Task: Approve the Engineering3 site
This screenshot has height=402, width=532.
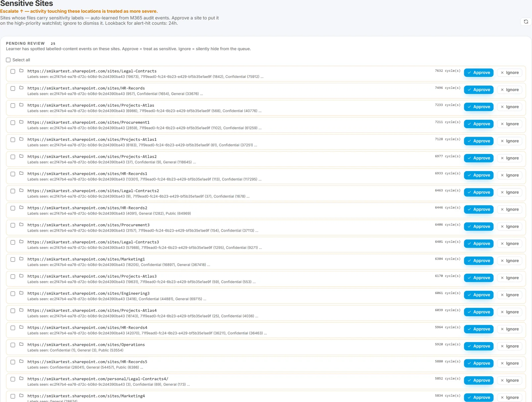Action: coord(478,295)
